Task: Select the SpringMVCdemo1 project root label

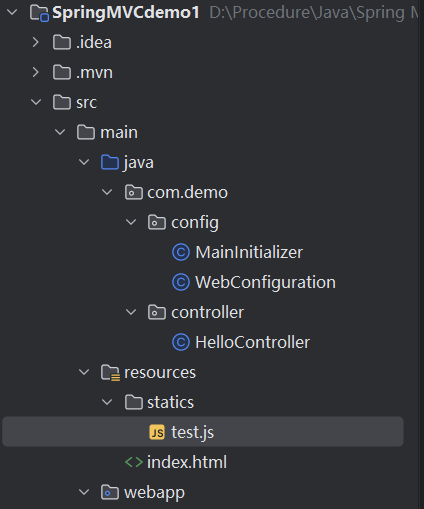Action: click(x=126, y=13)
